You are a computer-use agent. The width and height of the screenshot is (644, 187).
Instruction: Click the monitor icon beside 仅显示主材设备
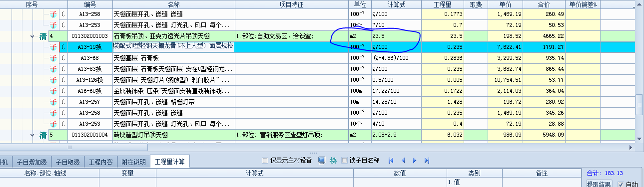pos(322,161)
